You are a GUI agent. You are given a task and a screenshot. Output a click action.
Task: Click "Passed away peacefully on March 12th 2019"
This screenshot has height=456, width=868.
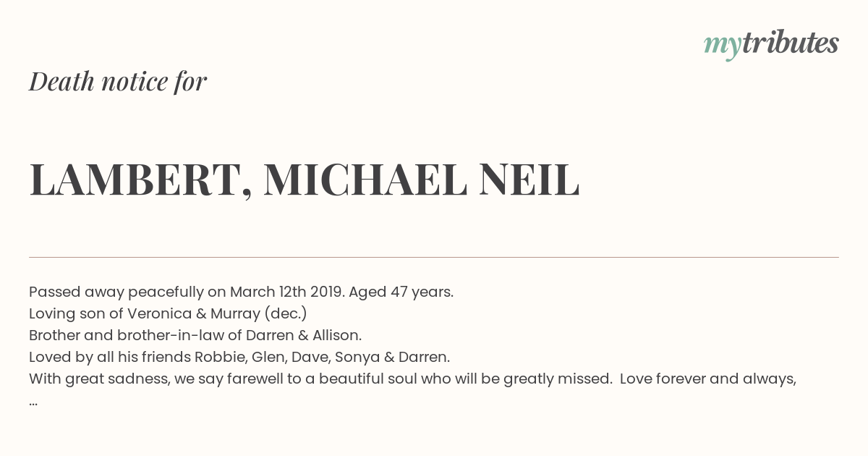[187, 292]
